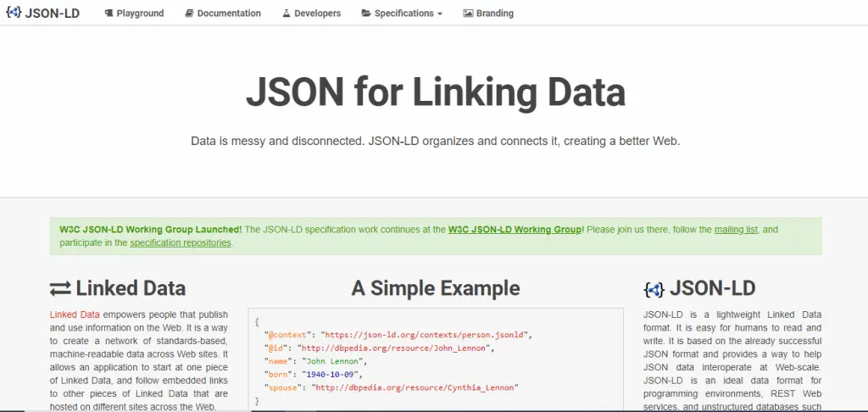868x412 pixels.
Task: Click the Cynthia_Lennon dbpedia URL string
Action: tap(415, 388)
